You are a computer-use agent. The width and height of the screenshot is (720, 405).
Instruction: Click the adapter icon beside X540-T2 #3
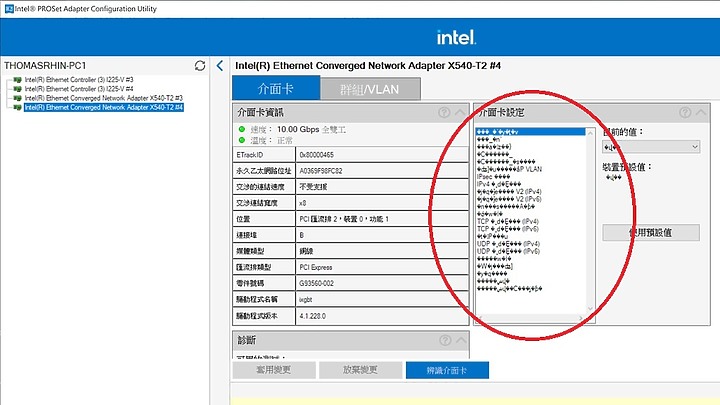[17, 98]
